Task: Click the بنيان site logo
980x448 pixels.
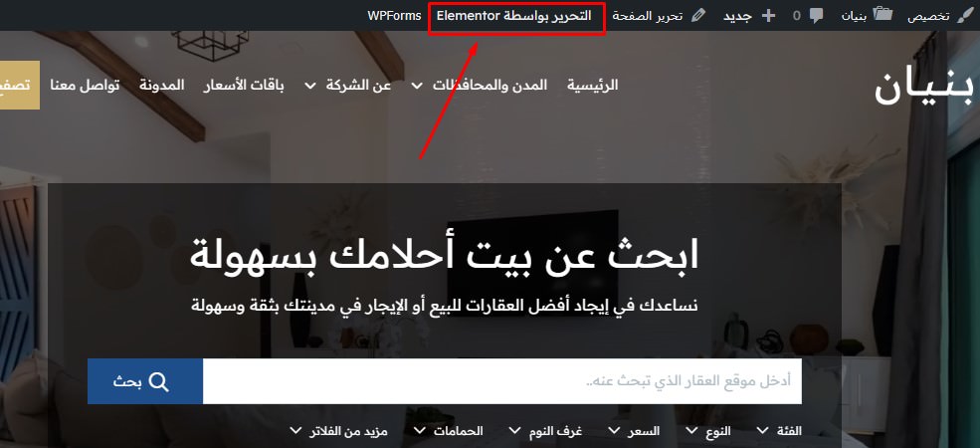Action: [x=923, y=89]
